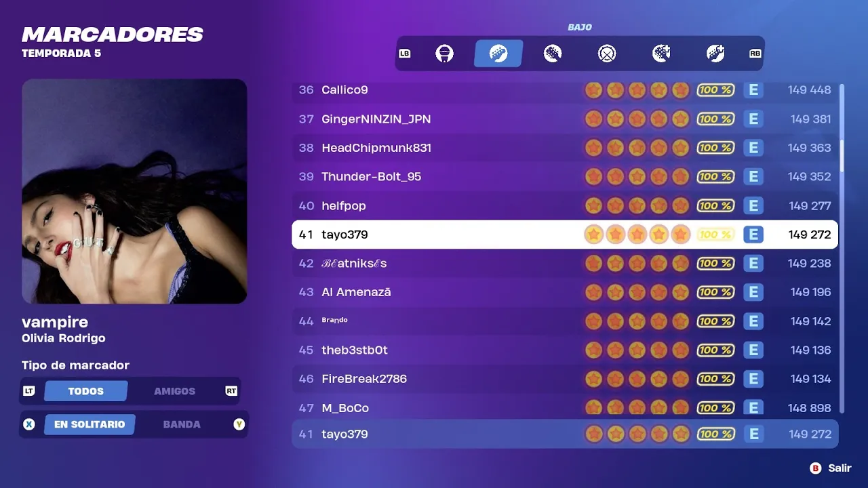Switch leaderboard type to AMIGOS

point(174,391)
